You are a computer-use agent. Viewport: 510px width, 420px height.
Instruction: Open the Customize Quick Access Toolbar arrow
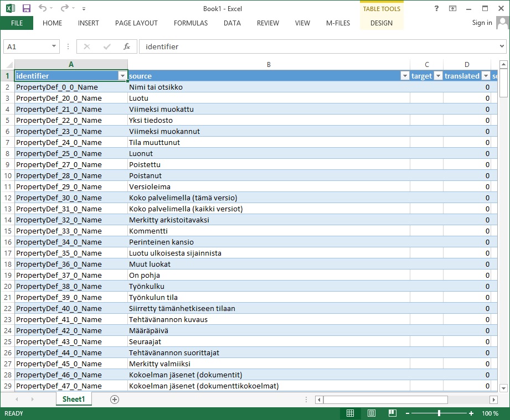tap(84, 9)
